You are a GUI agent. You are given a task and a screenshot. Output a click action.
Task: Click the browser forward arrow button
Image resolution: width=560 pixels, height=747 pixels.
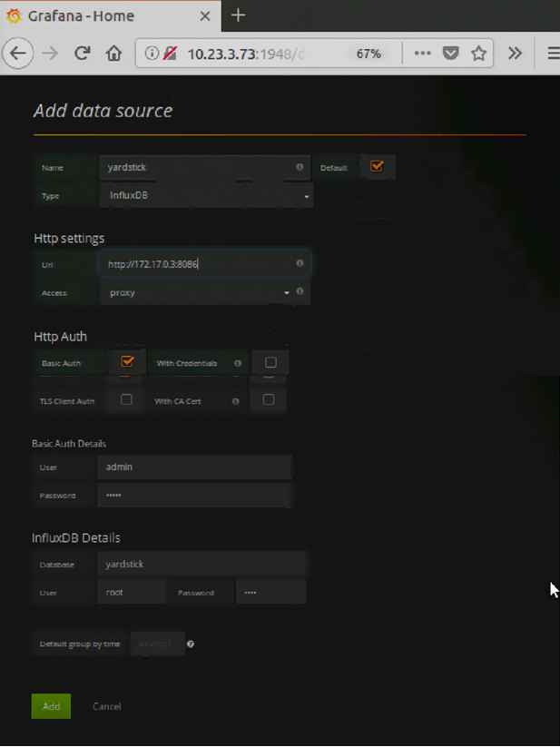click(50, 54)
